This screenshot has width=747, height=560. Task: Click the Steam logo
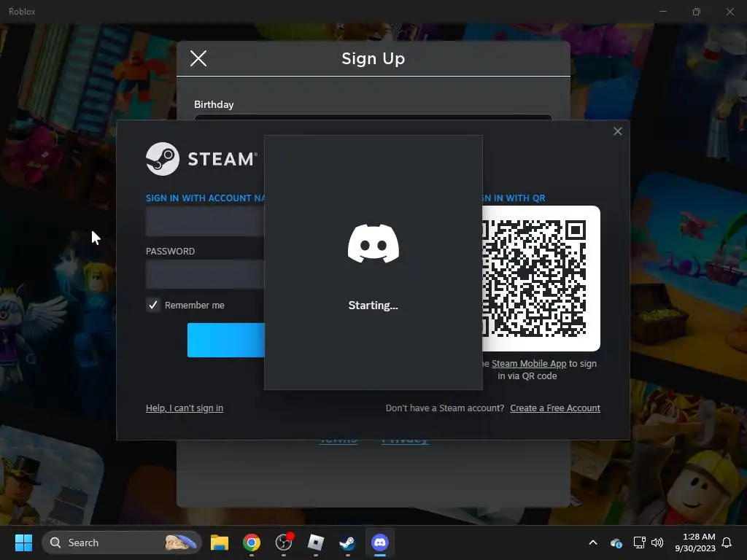click(201, 159)
